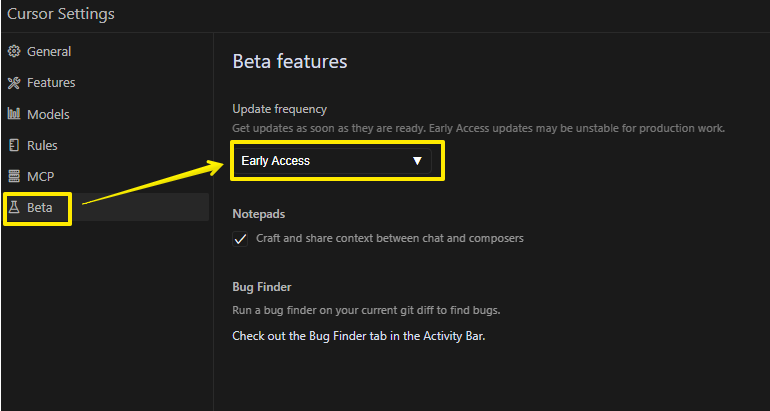The image size is (770, 411).
Task: Click the 'Cursor Settings' title
Action: coord(61,14)
